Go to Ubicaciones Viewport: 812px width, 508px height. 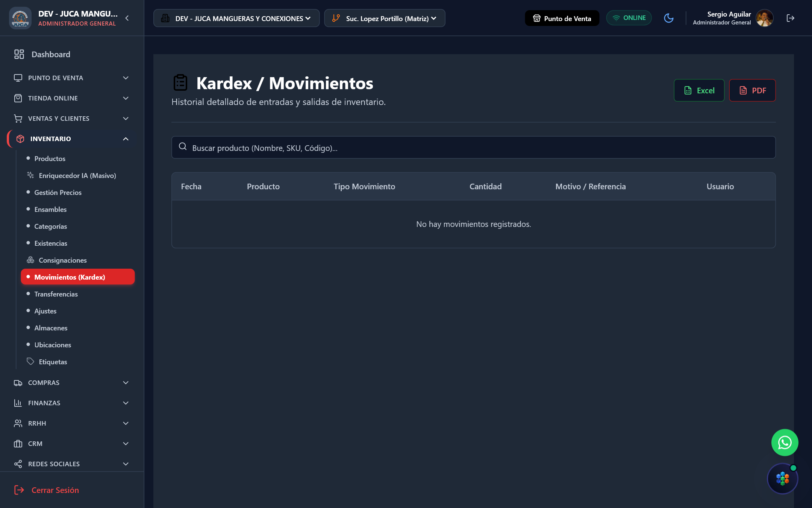pyautogui.click(x=78, y=345)
